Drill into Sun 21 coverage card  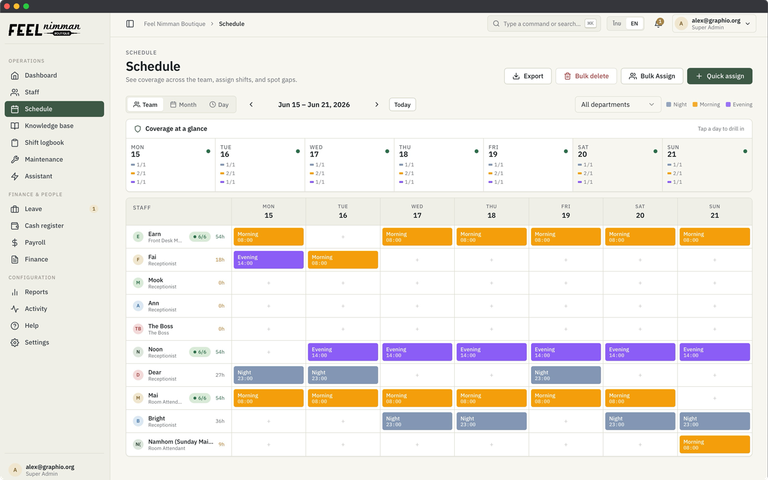[707, 165]
